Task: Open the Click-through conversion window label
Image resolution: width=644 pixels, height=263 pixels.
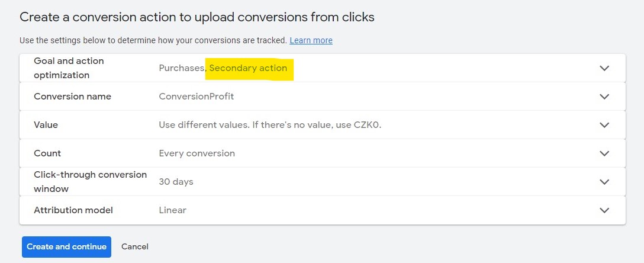Action: (90, 182)
